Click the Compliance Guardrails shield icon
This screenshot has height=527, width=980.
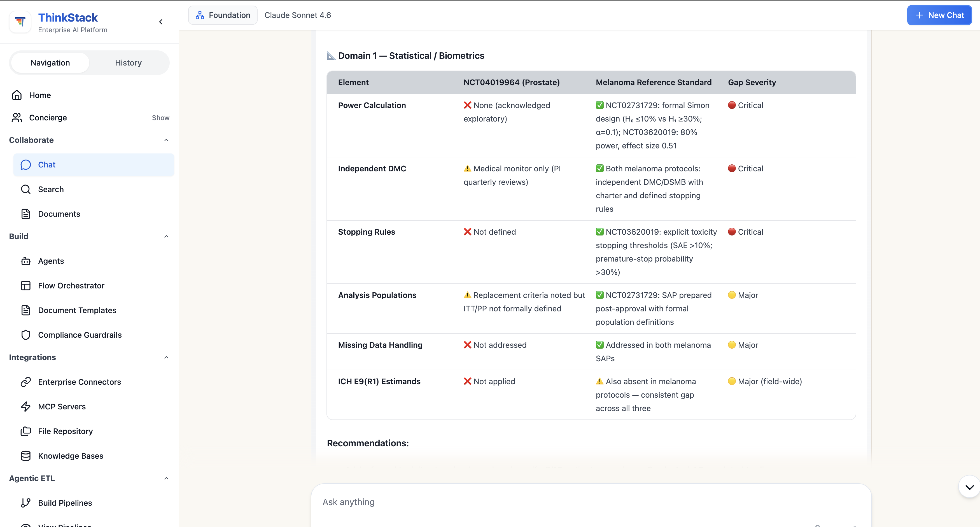pos(25,335)
